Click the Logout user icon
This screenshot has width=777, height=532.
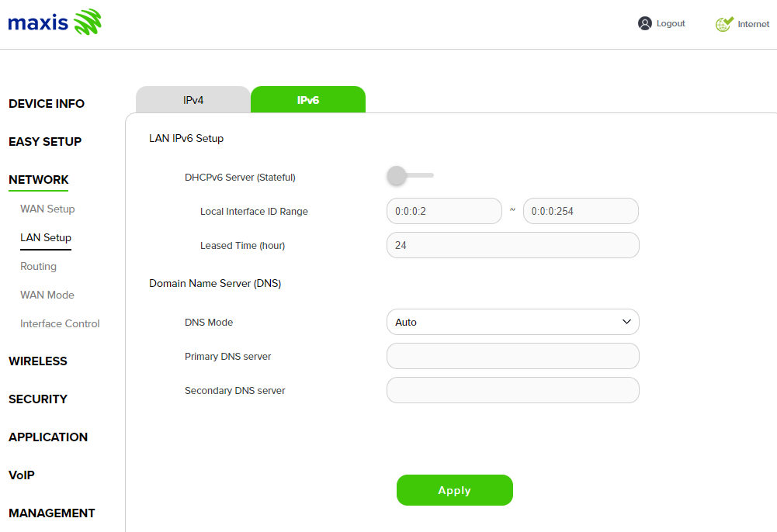point(645,23)
